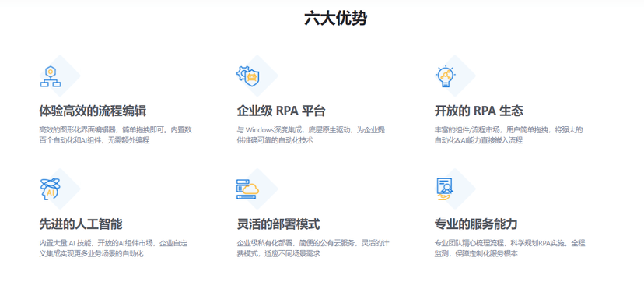Click the flowchart editing icon
This screenshot has height=289, width=644.
(x=50, y=76)
